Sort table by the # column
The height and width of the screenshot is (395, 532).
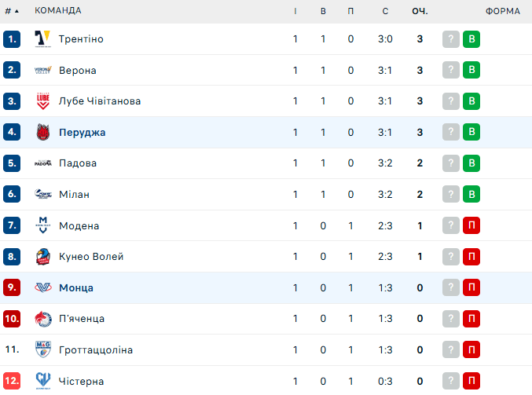point(12,11)
